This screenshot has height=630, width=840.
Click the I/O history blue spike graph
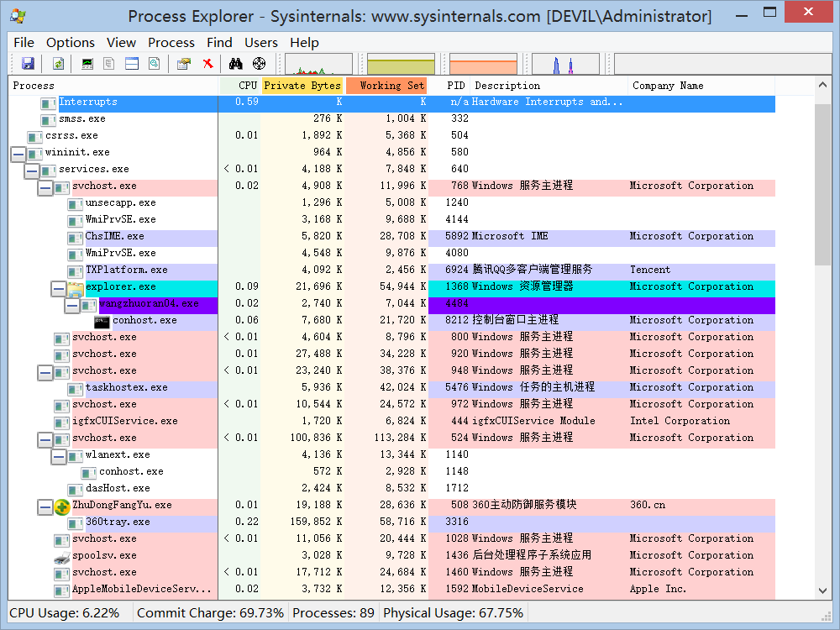coord(565,64)
